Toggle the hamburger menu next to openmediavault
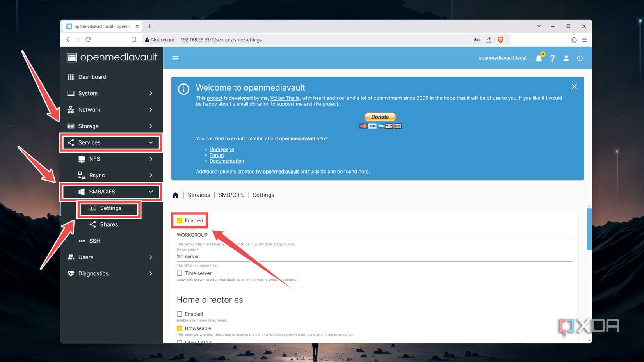This screenshot has height=362, width=644. point(175,58)
